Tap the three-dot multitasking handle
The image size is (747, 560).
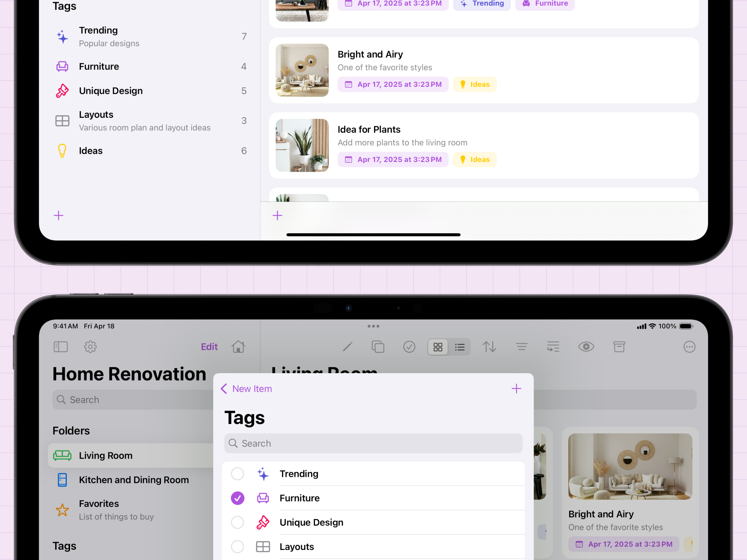pos(373,326)
